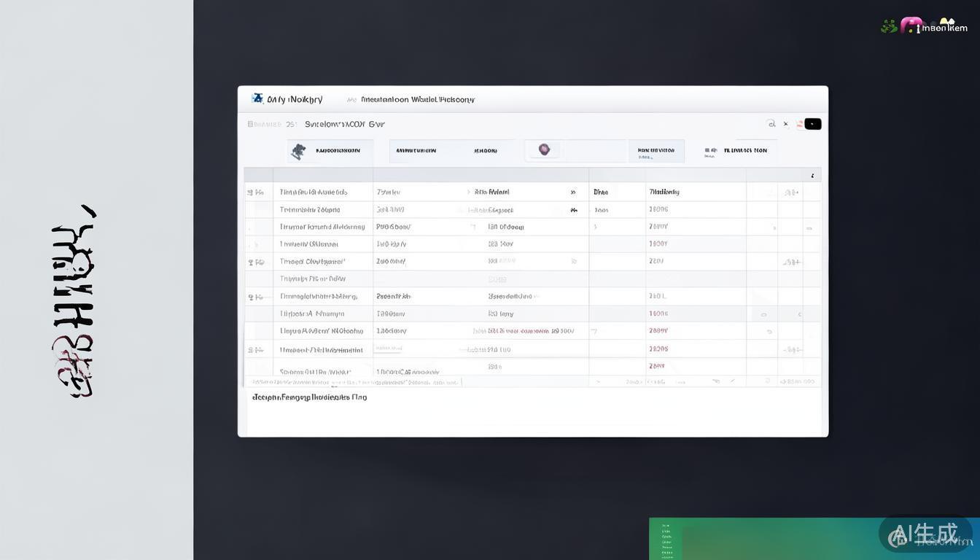This screenshot has width=980, height=560.
Task: Check the checkbox on the first table row
Action: (x=249, y=192)
